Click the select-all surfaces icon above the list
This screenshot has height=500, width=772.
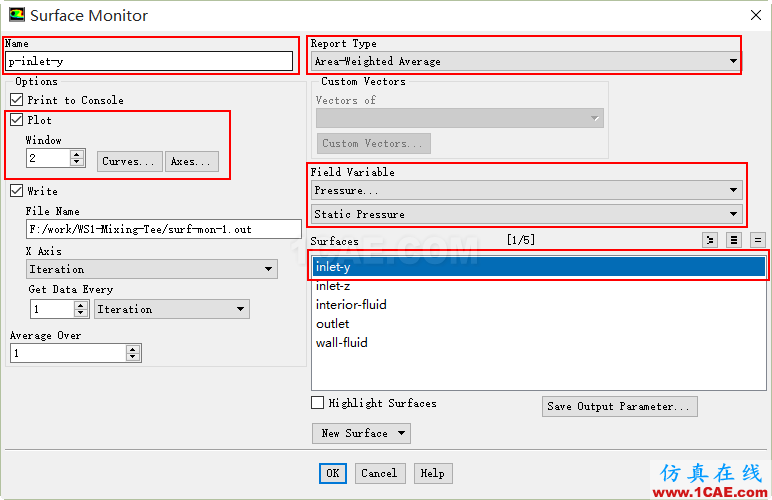pyautogui.click(x=734, y=240)
